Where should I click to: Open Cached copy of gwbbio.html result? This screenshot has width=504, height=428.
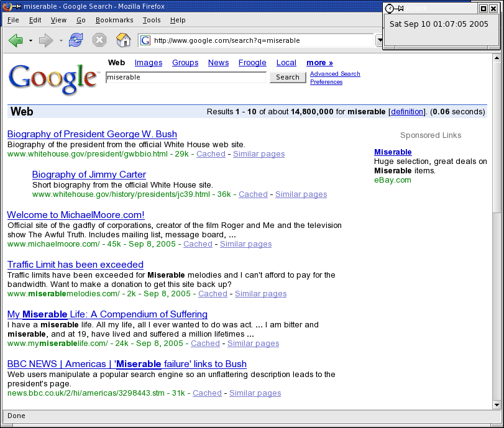pyautogui.click(x=211, y=154)
